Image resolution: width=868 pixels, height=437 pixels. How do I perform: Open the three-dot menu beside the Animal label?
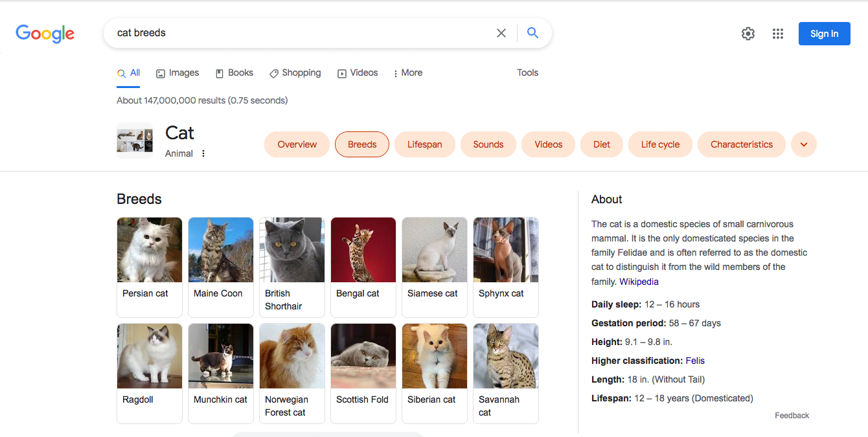point(203,153)
